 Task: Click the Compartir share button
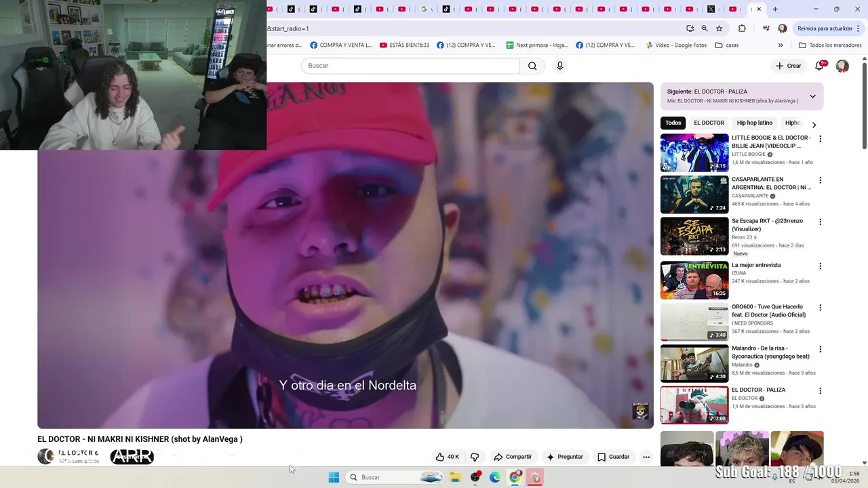pos(513,457)
